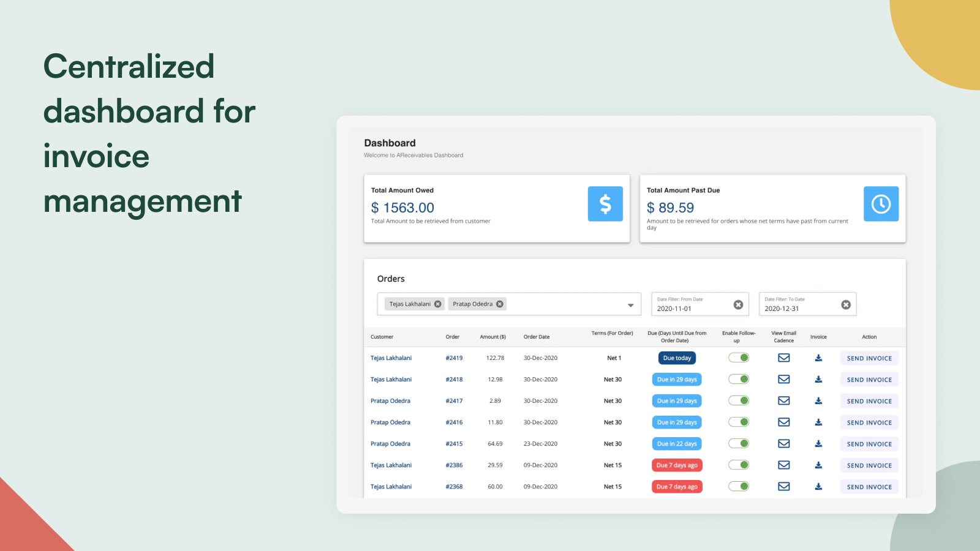980x551 pixels.
Task: Toggle follow-up for order #2368
Action: [x=739, y=486]
